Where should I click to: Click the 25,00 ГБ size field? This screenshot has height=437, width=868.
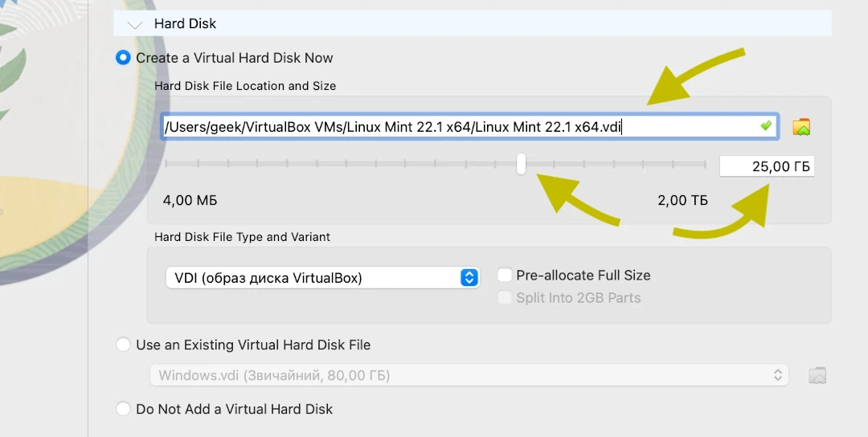click(767, 166)
